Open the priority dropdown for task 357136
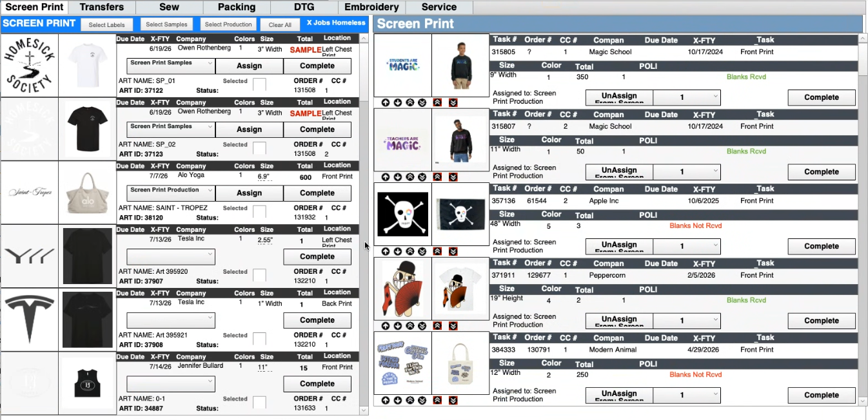 [687, 246]
